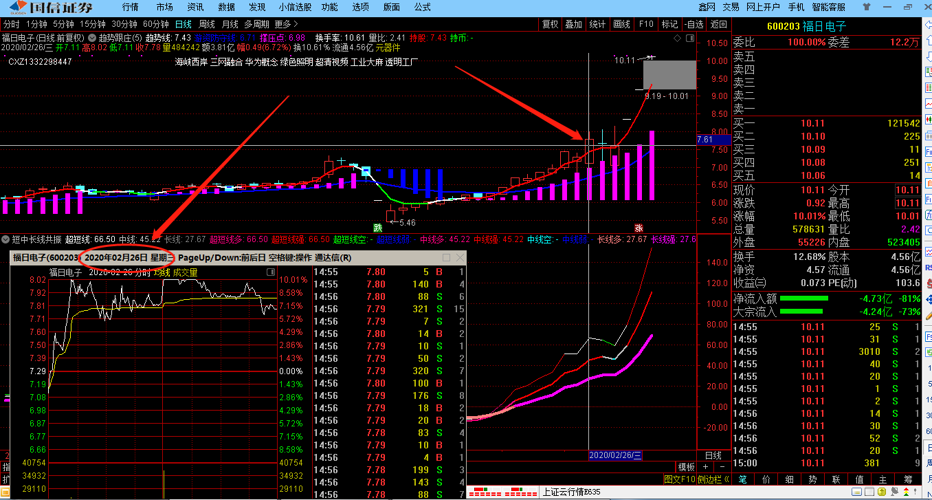
Task: Expand the 更多 periods dropdown
Action: coord(286,24)
